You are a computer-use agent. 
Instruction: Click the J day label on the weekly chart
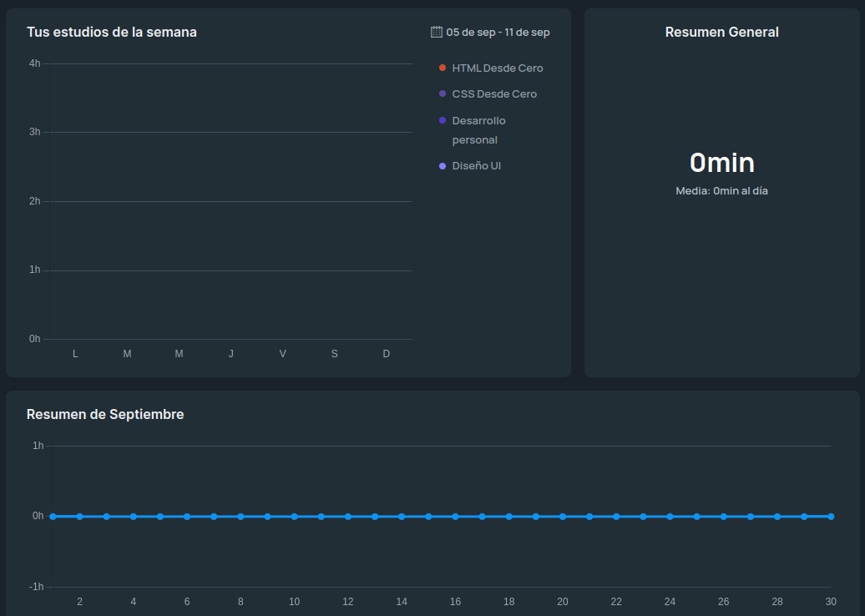pyautogui.click(x=231, y=354)
